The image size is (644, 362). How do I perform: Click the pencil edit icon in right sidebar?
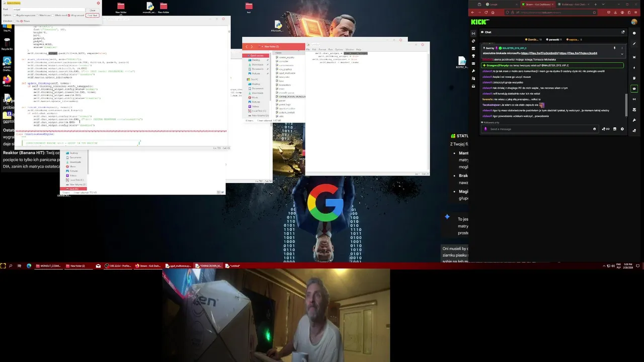point(634,44)
